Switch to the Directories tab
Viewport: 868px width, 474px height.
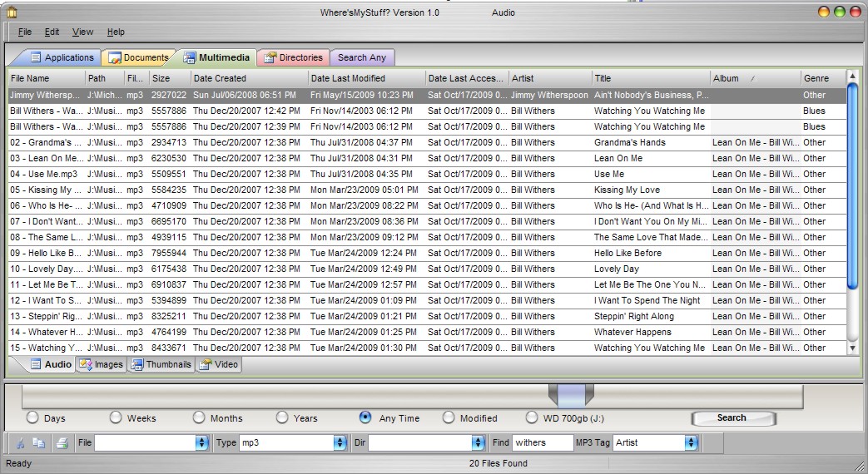(x=294, y=57)
